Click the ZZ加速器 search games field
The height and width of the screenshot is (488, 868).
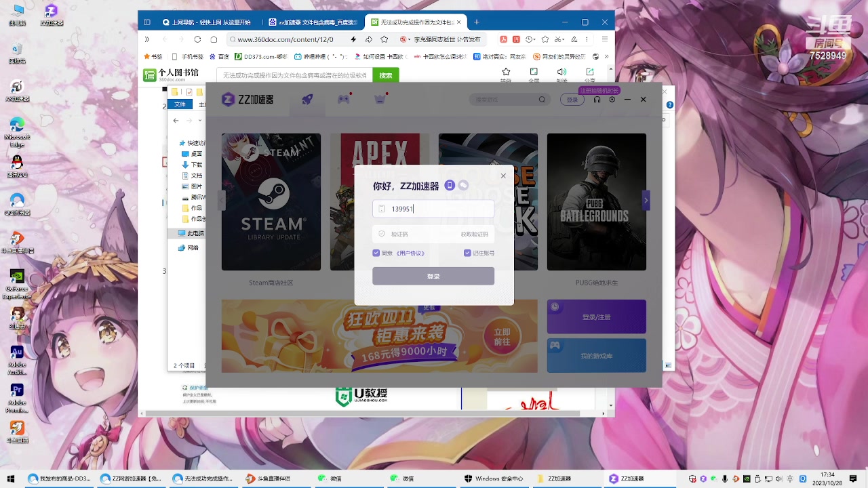coord(509,100)
